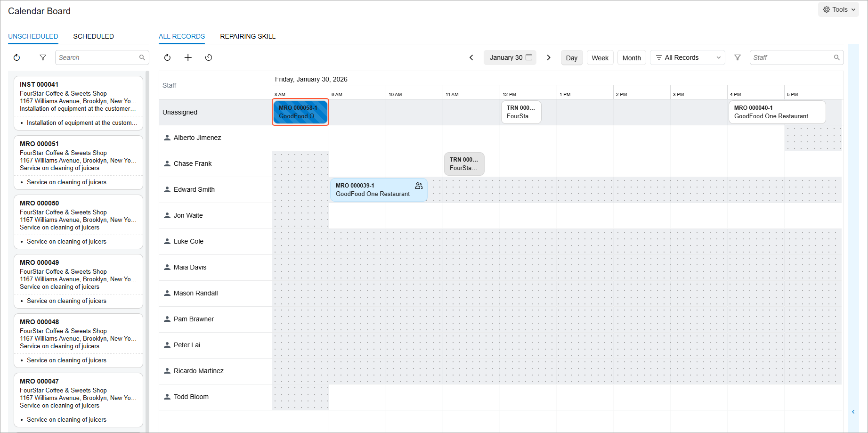Select the MRO 000047 order card
Image resolution: width=868 pixels, height=433 pixels.
click(x=79, y=400)
